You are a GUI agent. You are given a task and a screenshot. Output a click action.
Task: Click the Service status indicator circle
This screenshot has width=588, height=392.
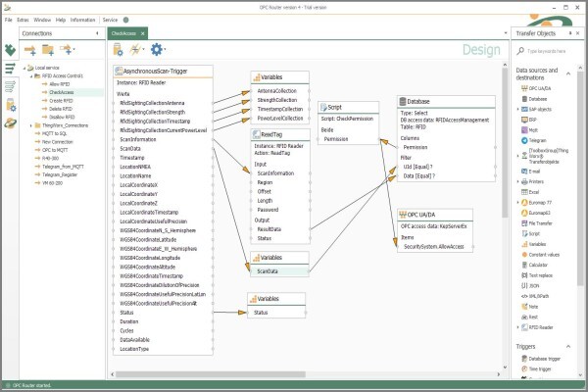[126, 20]
